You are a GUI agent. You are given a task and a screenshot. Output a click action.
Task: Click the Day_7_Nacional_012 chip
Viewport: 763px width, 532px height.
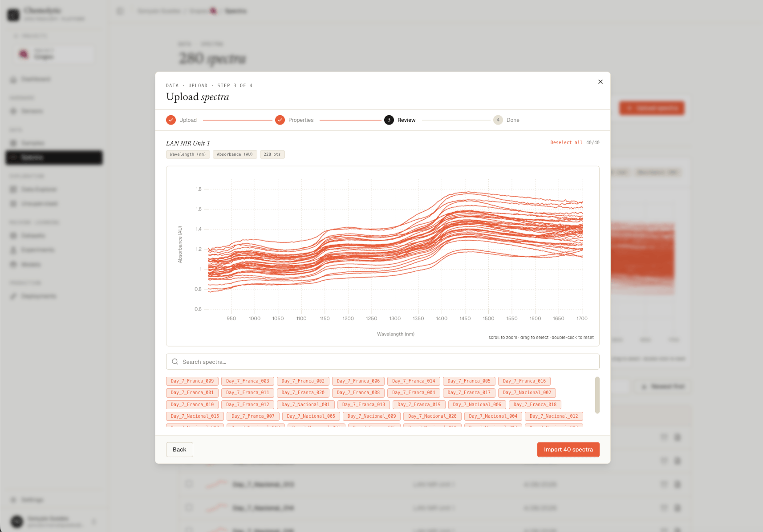pos(554,416)
